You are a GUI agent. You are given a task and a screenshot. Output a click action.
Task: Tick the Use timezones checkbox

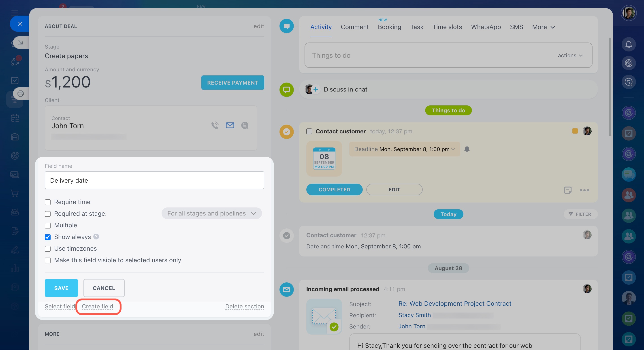(x=47, y=249)
